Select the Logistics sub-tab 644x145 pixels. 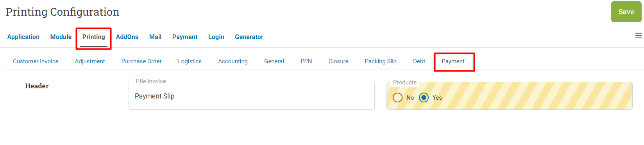[x=190, y=61]
